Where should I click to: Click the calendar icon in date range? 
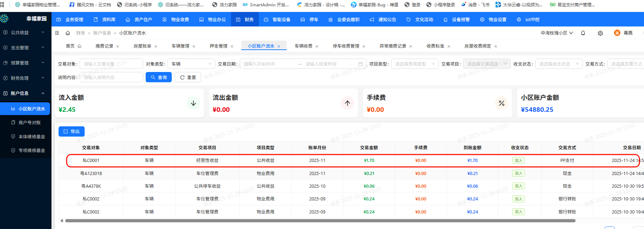[360, 64]
